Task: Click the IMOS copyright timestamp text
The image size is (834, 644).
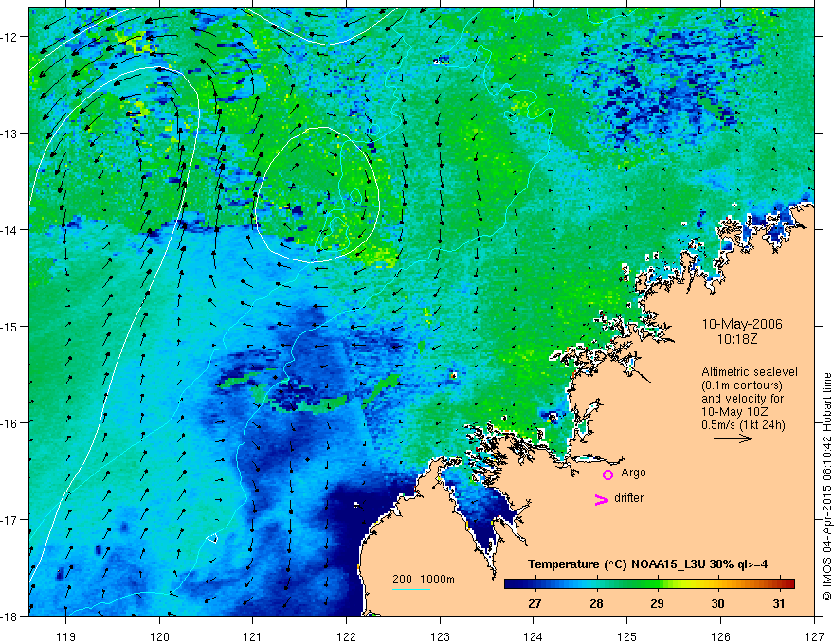Action: pos(826,486)
